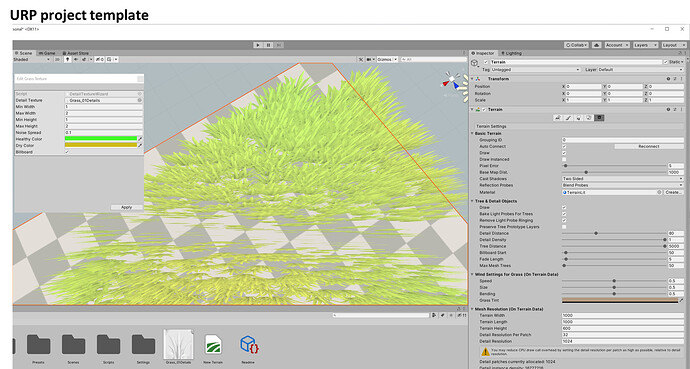Pick Healthy Color with the eyedropper
This screenshot has width=690, height=369.
coord(140,139)
